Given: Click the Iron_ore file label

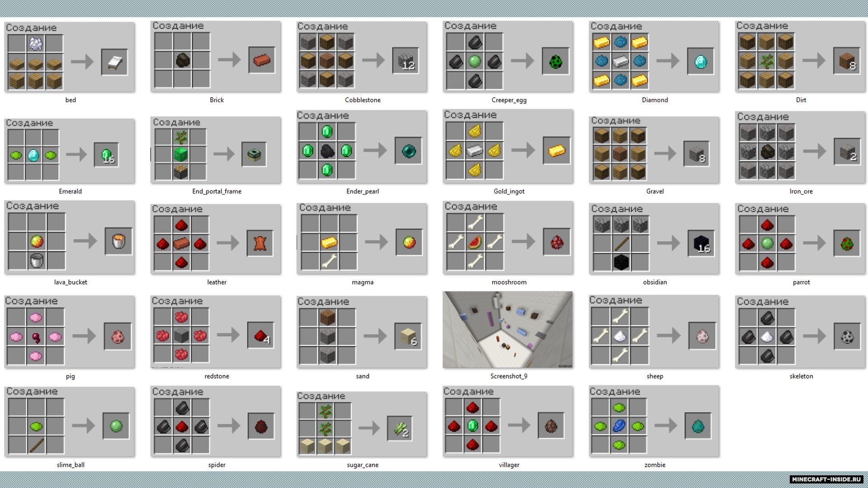Looking at the screenshot, I should (801, 191).
